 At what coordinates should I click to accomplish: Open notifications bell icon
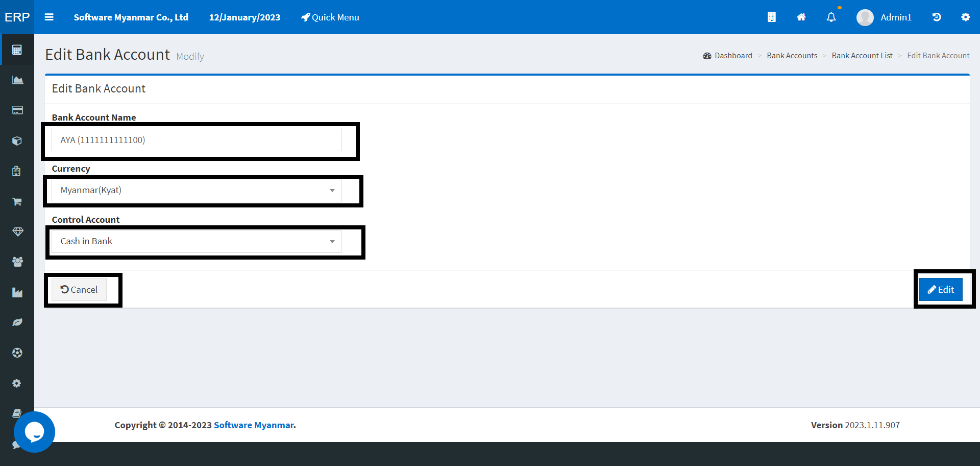(831, 17)
